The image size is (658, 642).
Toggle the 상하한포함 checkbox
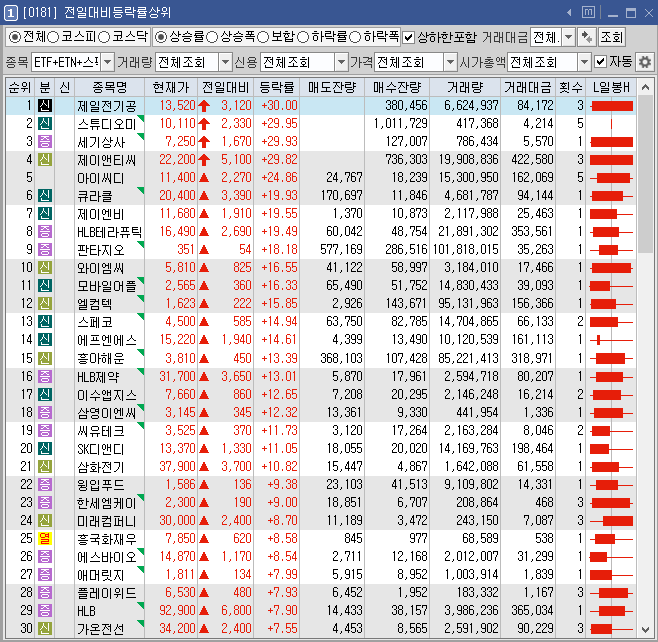[408, 38]
